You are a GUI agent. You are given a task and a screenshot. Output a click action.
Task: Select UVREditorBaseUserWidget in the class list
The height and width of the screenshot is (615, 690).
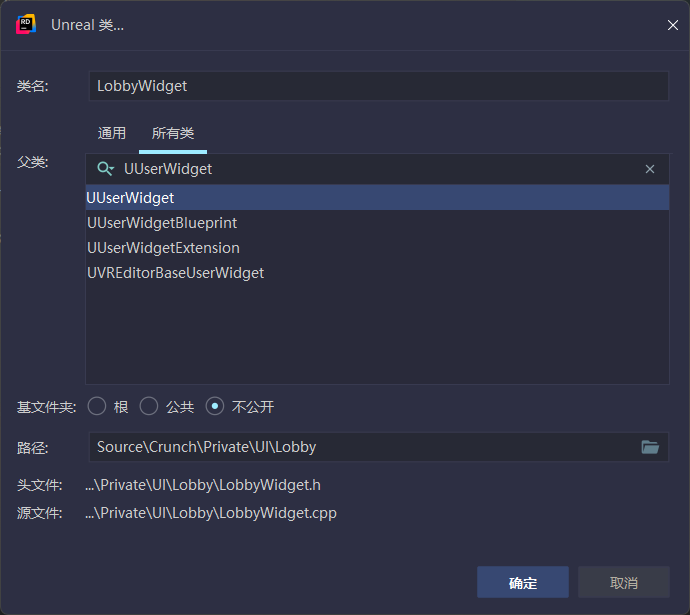tap(378, 273)
